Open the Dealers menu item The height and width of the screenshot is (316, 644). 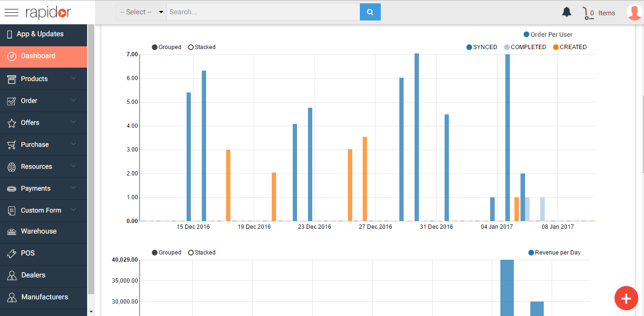coord(33,275)
